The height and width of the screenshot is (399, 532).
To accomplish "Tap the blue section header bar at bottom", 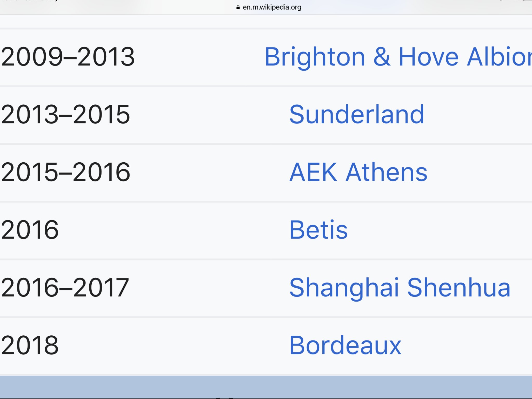I will [266, 387].
